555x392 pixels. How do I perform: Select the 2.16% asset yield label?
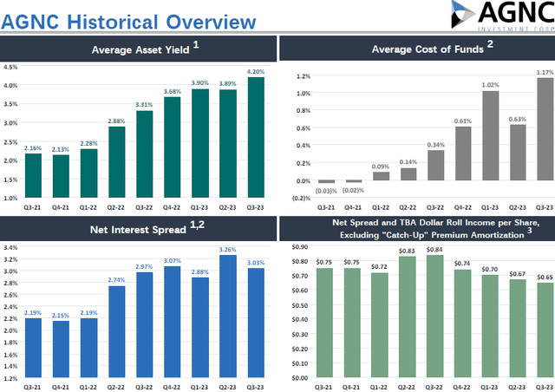point(33,148)
